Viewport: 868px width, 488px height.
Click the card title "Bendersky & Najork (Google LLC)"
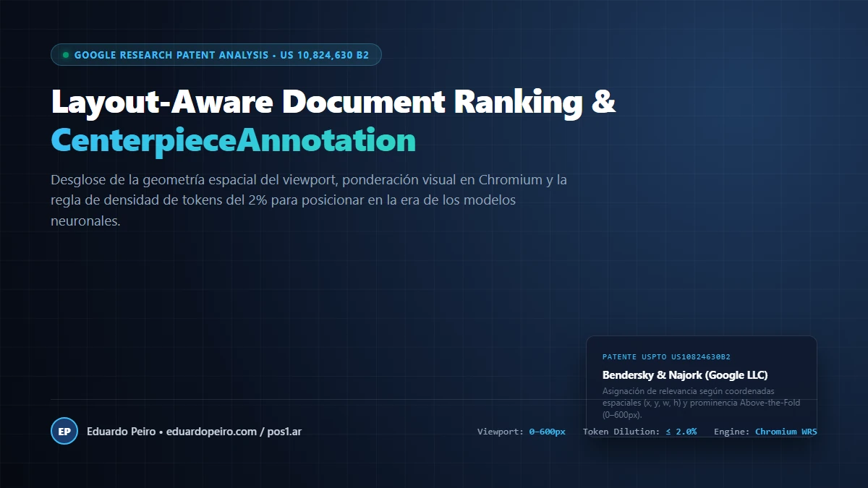coord(685,375)
